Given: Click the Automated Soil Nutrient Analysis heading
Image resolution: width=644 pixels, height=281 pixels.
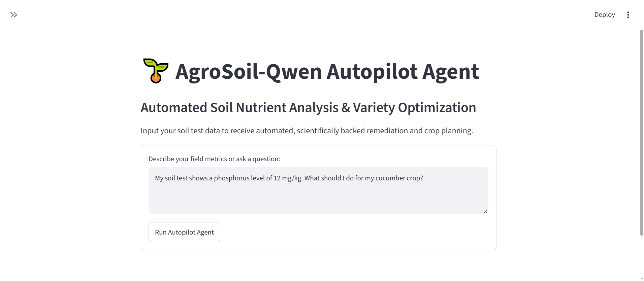Looking at the screenshot, I should 308,108.
